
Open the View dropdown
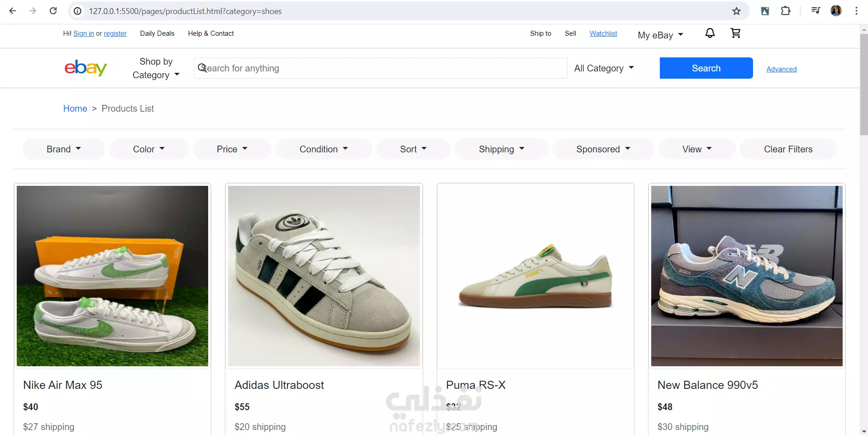[x=697, y=149]
